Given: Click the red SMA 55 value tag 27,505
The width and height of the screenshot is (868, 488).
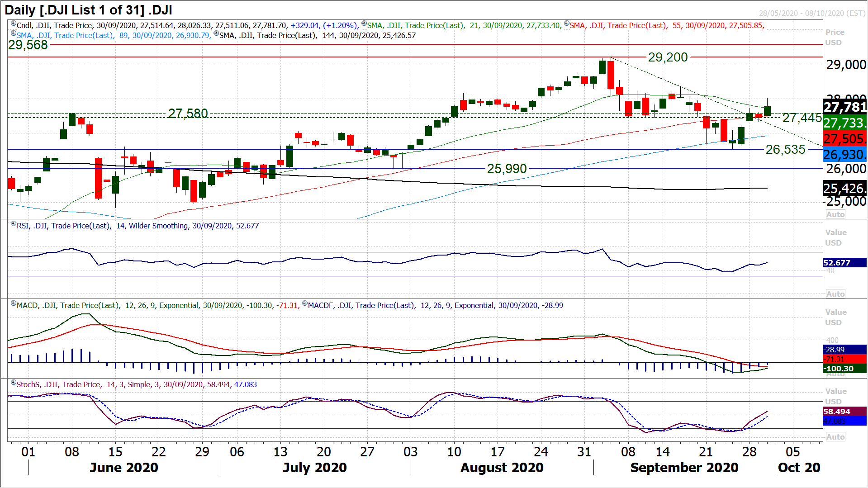Looking at the screenshot, I should point(844,138).
